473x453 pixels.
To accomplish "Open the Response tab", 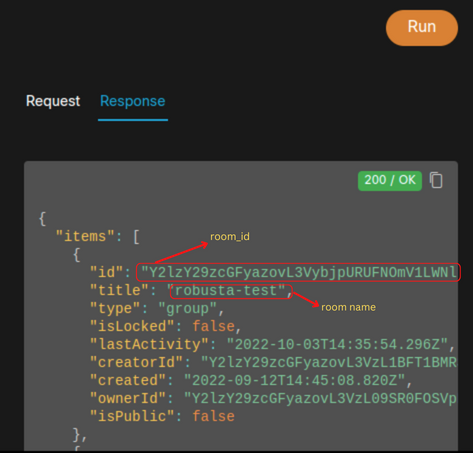I will point(133,101).
